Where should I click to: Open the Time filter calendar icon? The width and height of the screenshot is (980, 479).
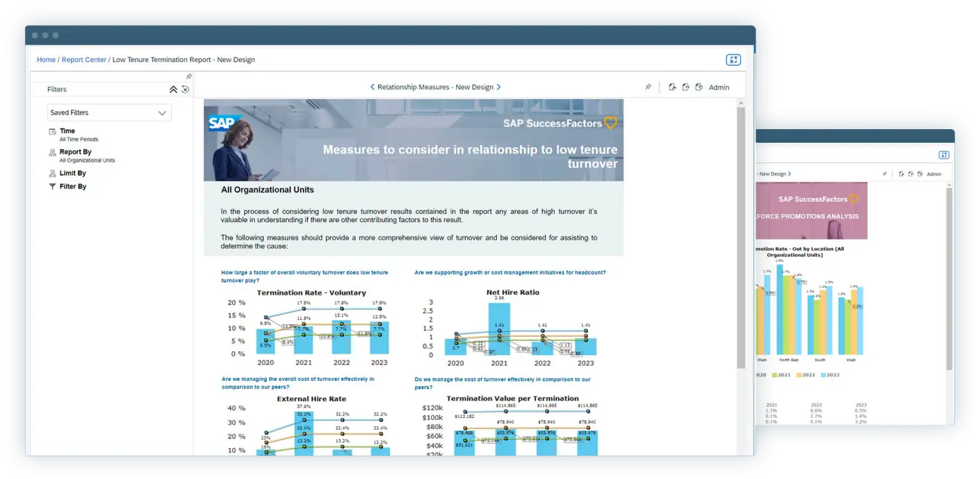(x=53, y=131)
